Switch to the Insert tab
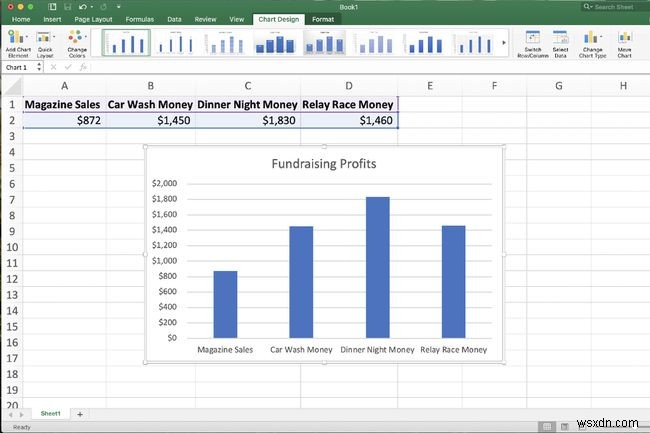Screen dimensions: 650x433 (52, 19)
